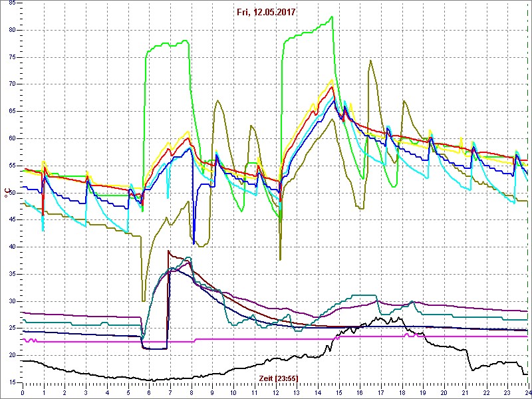Viewport: 532px width, 399px height.
Task: Click the x-axis hour label 20
Action: pos(444,392)
